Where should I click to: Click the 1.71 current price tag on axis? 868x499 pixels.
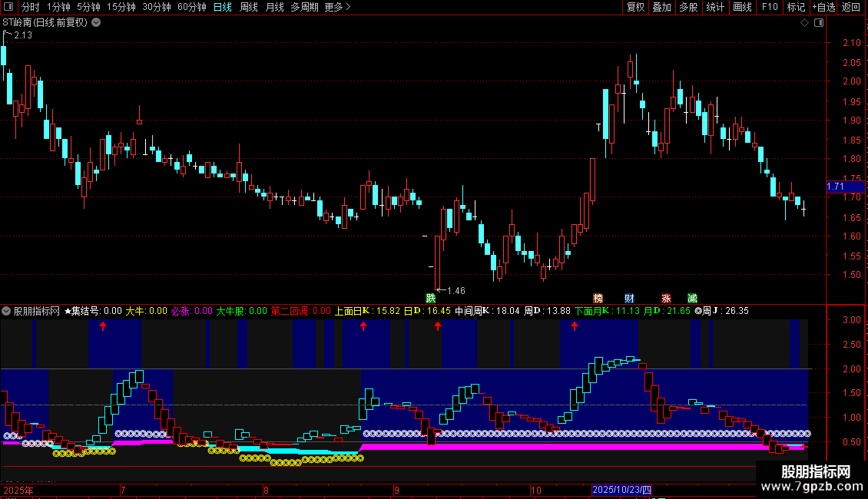[835, 187]
